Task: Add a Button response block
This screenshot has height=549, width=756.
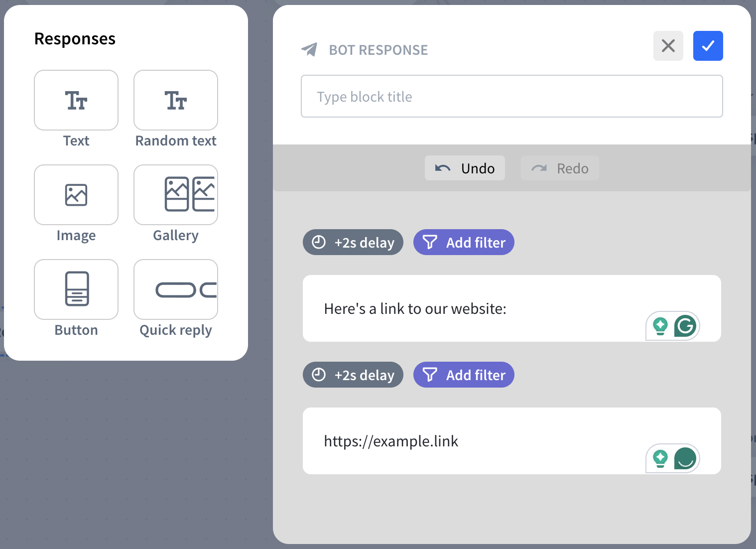Action: pyautogui.click(x=76, y=289)
